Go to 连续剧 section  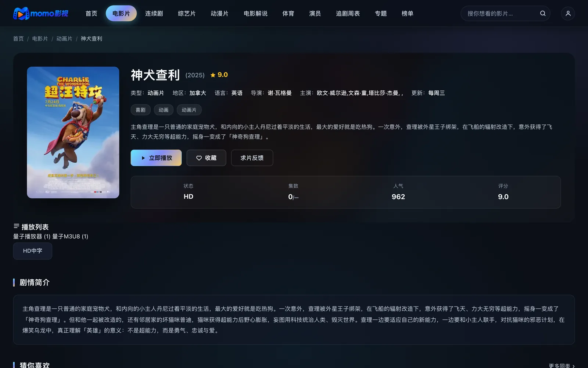click(x=154, y=13)
